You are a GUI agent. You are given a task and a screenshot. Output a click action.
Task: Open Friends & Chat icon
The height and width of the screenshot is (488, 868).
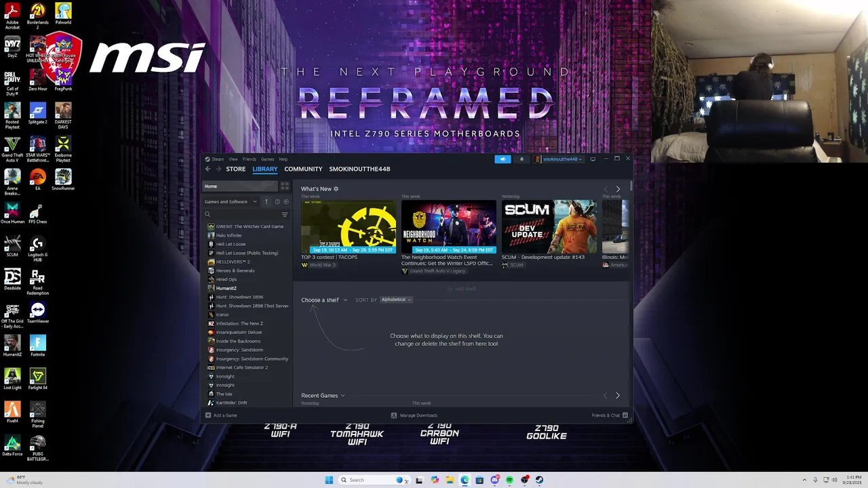(625, 415)
